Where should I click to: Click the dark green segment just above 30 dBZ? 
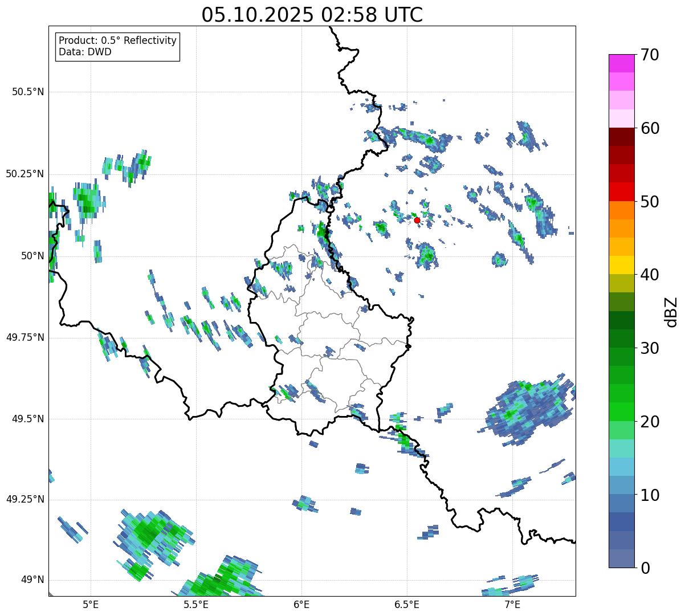[621, 338]
